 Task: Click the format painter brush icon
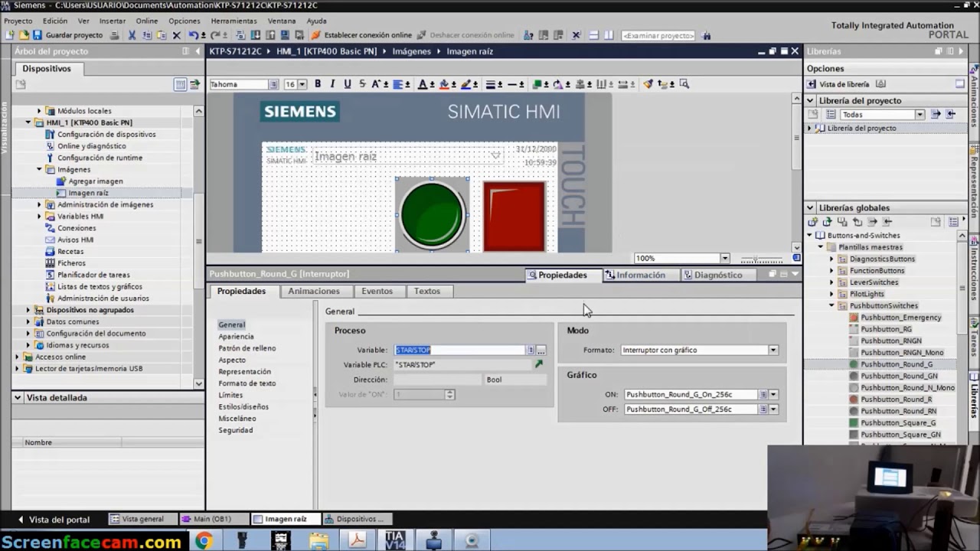coord(648,84)
